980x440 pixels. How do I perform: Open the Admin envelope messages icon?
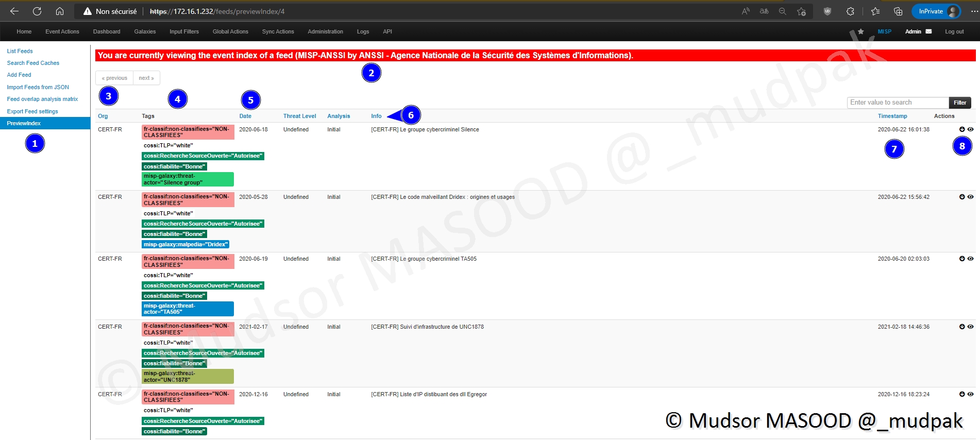point(928,31)
